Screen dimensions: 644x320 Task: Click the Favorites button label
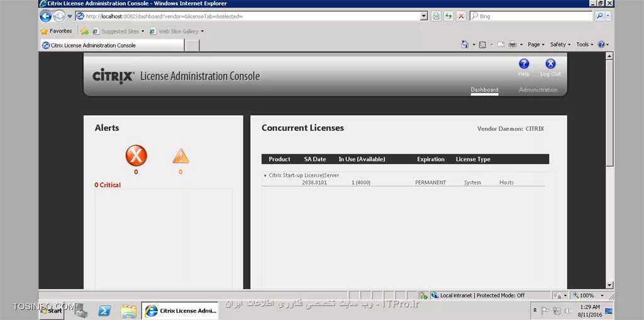pos(61,31)
